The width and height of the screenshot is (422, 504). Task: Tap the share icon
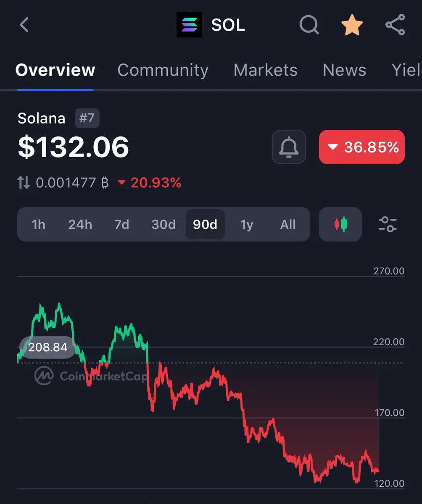tap(395, 25)
